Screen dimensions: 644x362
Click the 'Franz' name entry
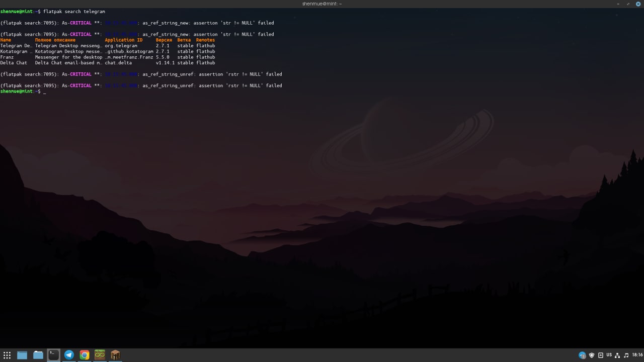[x=7, y=57]
